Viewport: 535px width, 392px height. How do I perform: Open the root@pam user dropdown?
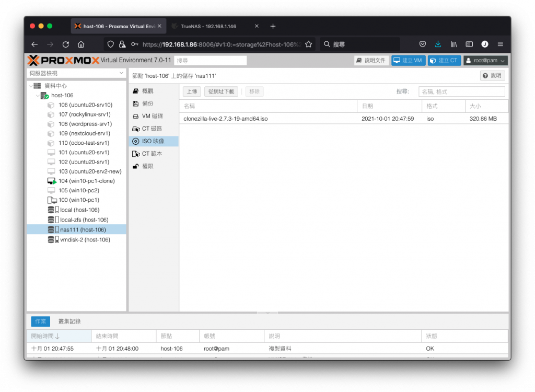click(485, 61)
